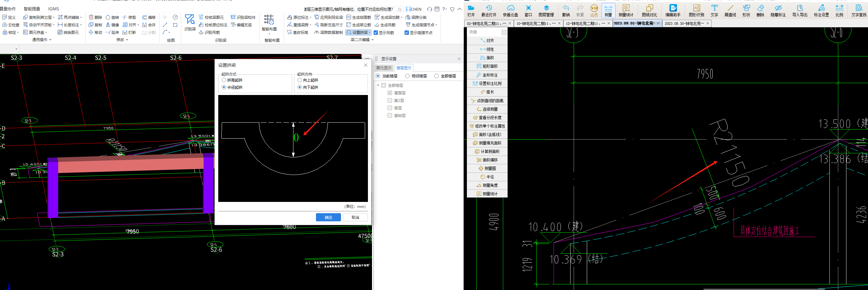Screen dimensions: 868x290
Task: Expand 复制到其它层 dropdown
Action: [x=54, y=18]
